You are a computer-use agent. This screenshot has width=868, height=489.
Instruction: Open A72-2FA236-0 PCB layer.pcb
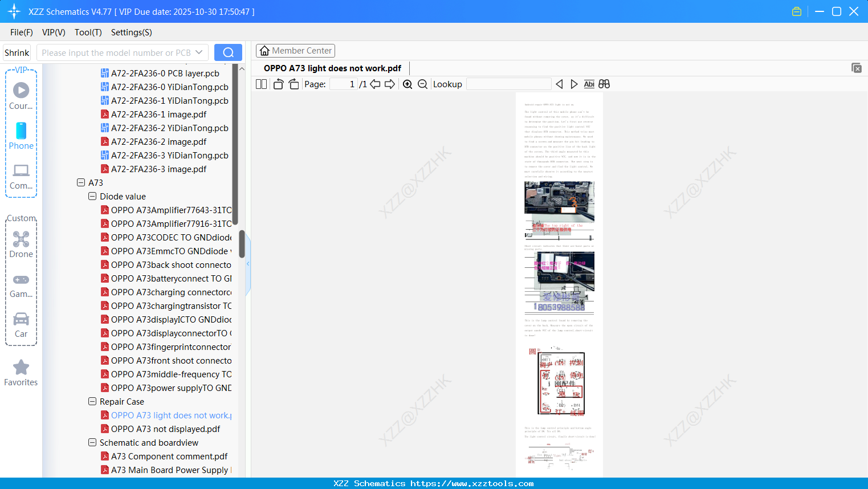pyautogui.click(x=160, y=73)
